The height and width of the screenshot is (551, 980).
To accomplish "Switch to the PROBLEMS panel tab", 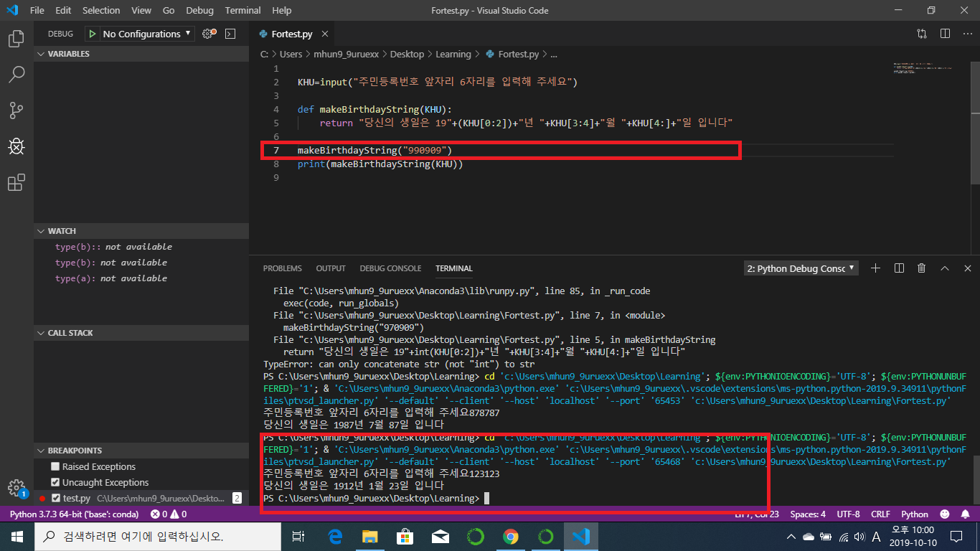I will [283, 268].
